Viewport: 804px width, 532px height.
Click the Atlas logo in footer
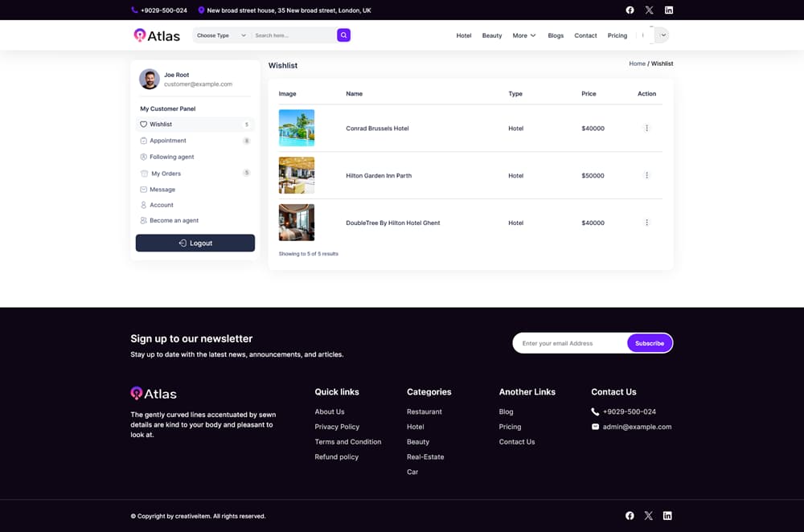pos(154,394)
